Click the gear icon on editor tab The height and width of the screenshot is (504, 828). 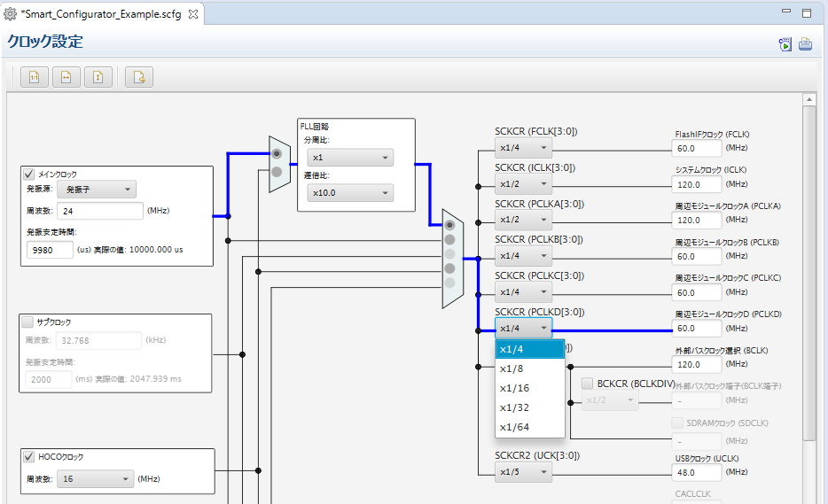click(11, 15)
